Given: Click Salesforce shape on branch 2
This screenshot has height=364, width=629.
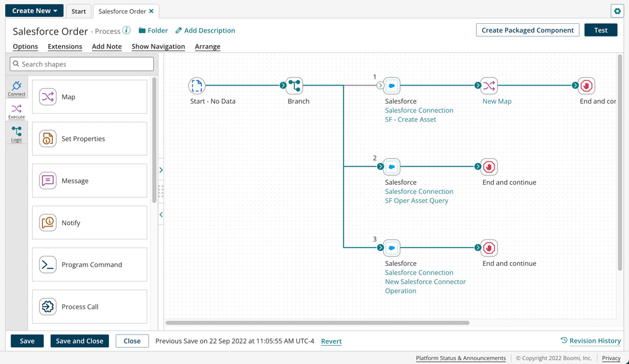Looking at the screenshot, I should pyautogui.click(x=391, y=167).
